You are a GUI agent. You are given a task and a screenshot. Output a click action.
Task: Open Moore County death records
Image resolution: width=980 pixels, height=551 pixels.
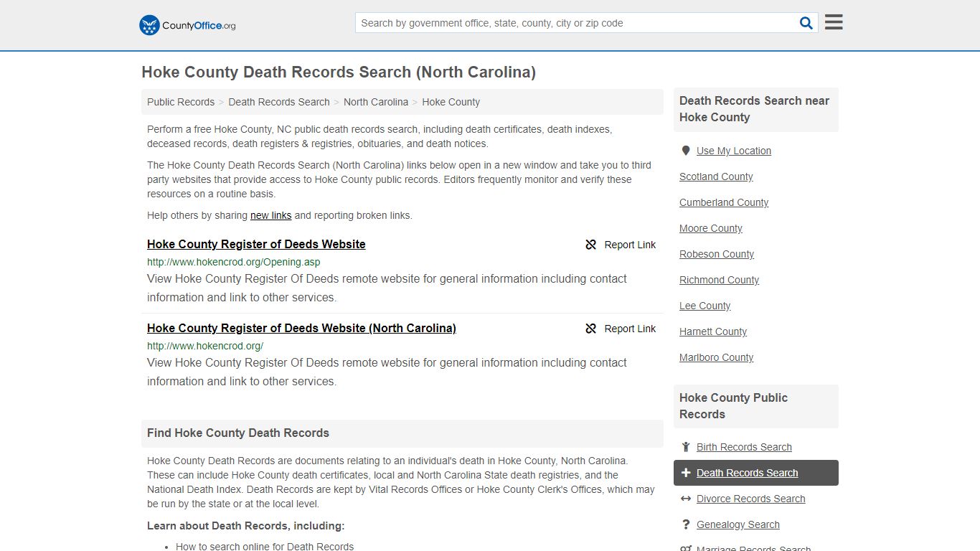(x=711, y=228)
